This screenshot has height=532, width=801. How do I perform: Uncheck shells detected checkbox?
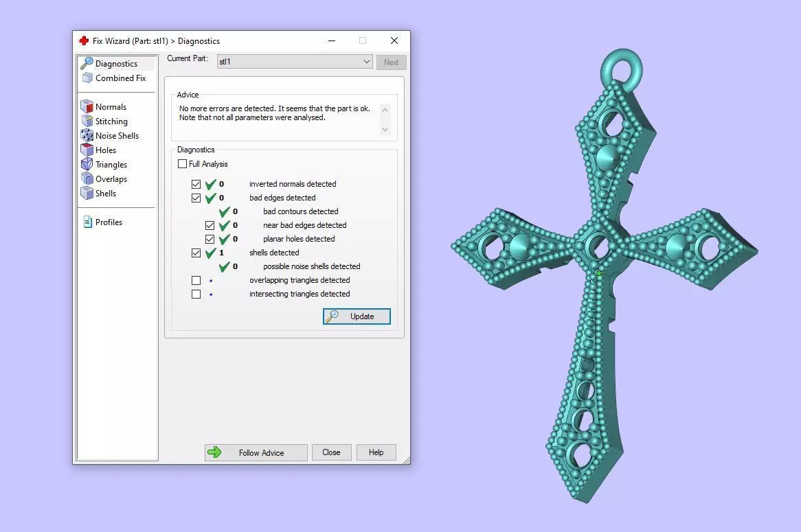click(x=196, y=253)
